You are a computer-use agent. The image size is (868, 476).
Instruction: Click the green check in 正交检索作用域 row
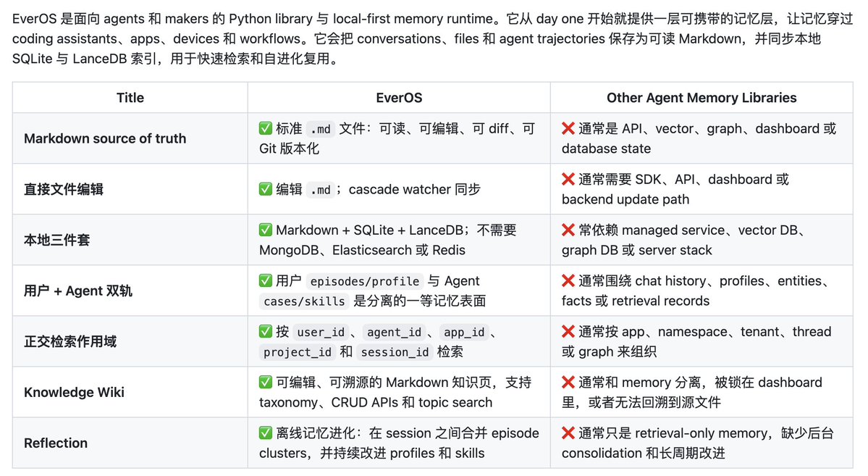click(266, 332)
